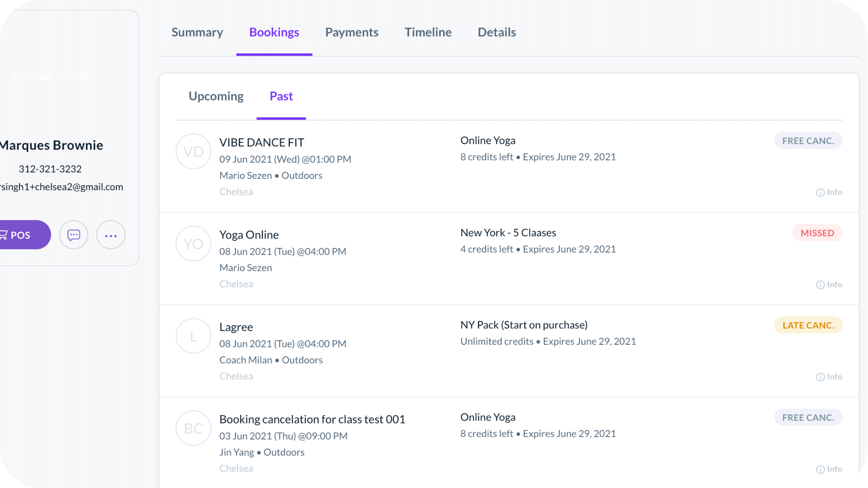868x488 pixels.
Task: Switch to the Summary tab
Action: tap(197, 32)
